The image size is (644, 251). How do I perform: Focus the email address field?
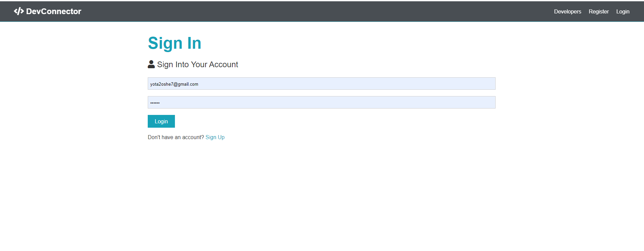[321, 84]
